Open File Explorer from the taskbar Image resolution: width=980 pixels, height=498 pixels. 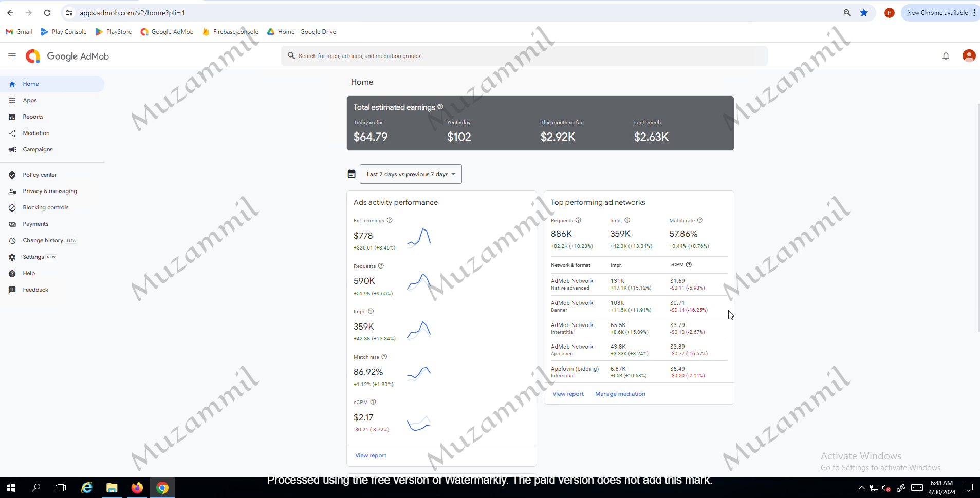coord(112,488)
